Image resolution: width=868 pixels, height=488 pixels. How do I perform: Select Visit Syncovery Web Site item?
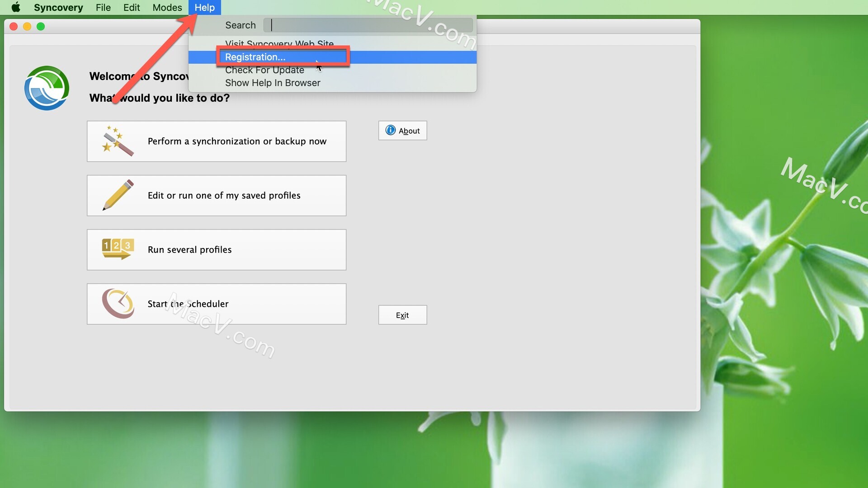tap(332, 44)
